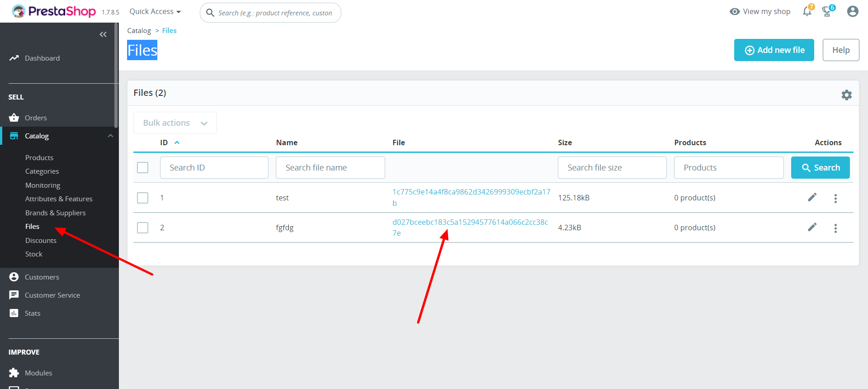Click the eye icon beside View my shop

735,11
